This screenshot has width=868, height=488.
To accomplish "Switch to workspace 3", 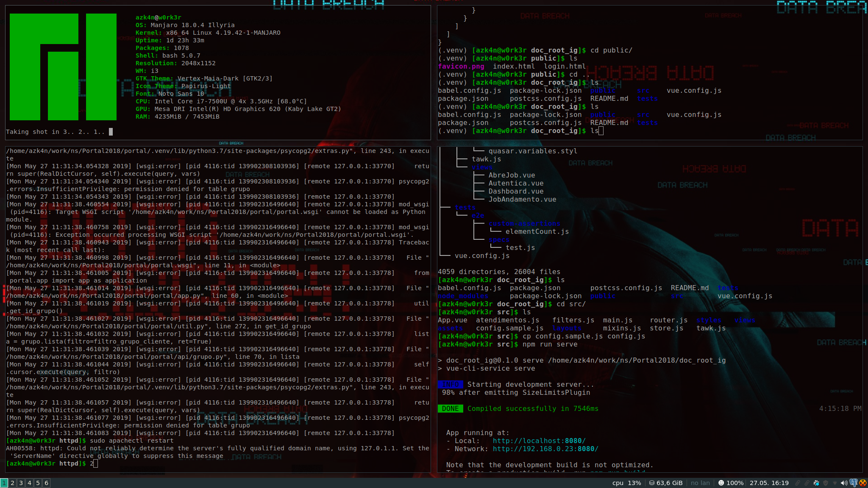I will (21, 483).
